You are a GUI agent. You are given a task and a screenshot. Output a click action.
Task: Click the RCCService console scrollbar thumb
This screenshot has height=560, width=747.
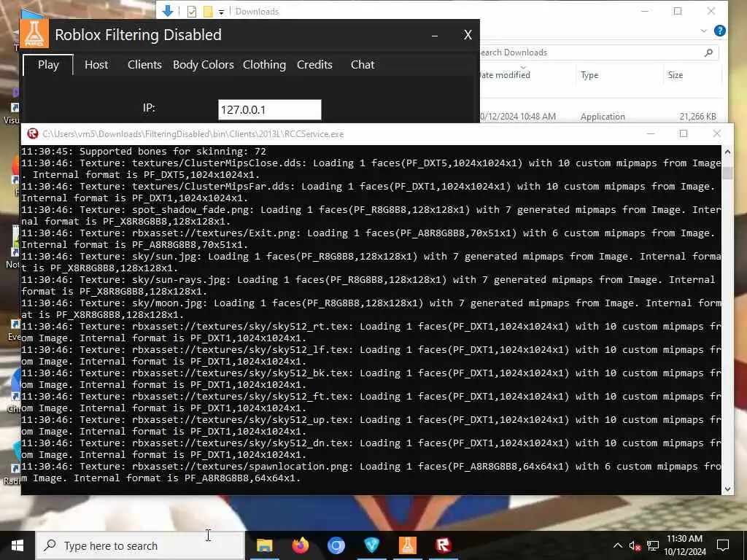(727, 174)
